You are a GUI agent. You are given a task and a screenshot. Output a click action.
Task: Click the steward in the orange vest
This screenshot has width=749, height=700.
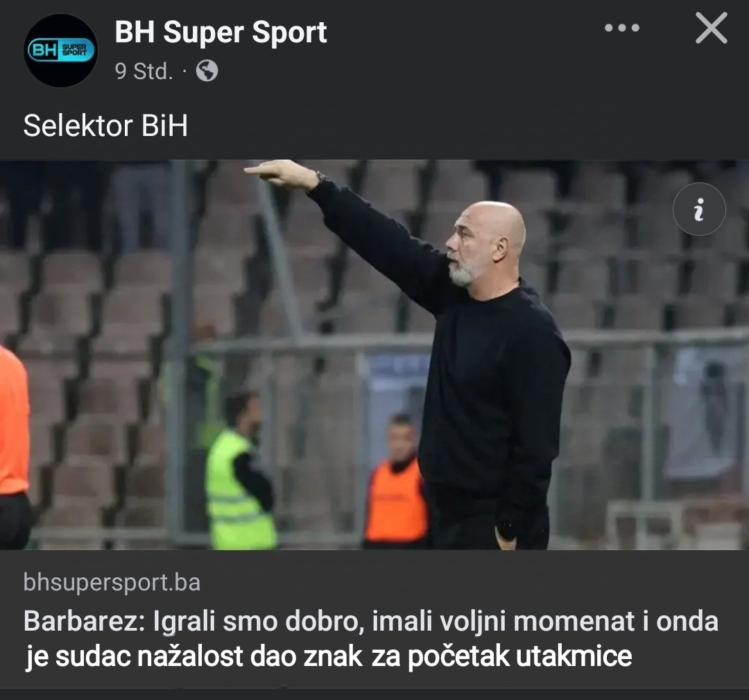click(x=396, y=481)
